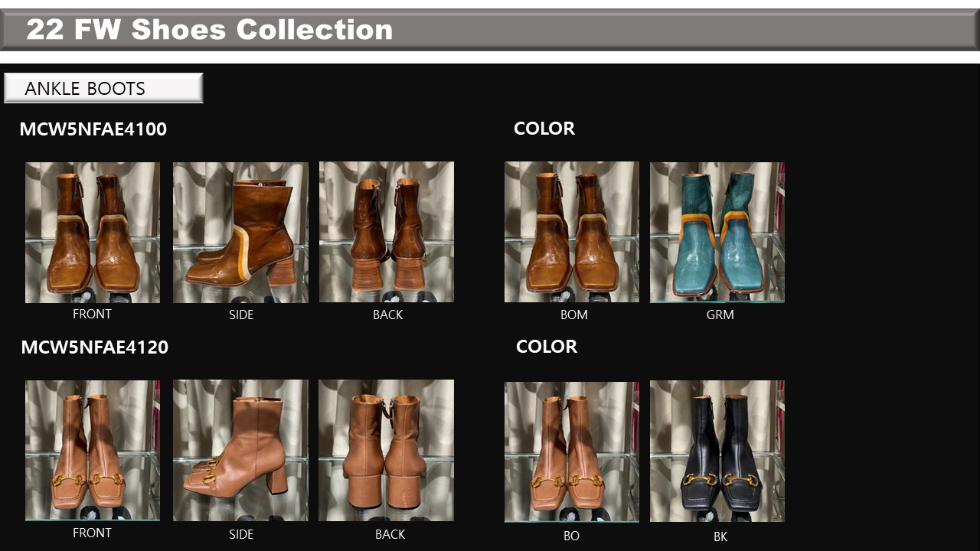Click FRONT caption under MCW5NFAE4120
Viewport: 980px width, 551px height.
tap(92, 533)
